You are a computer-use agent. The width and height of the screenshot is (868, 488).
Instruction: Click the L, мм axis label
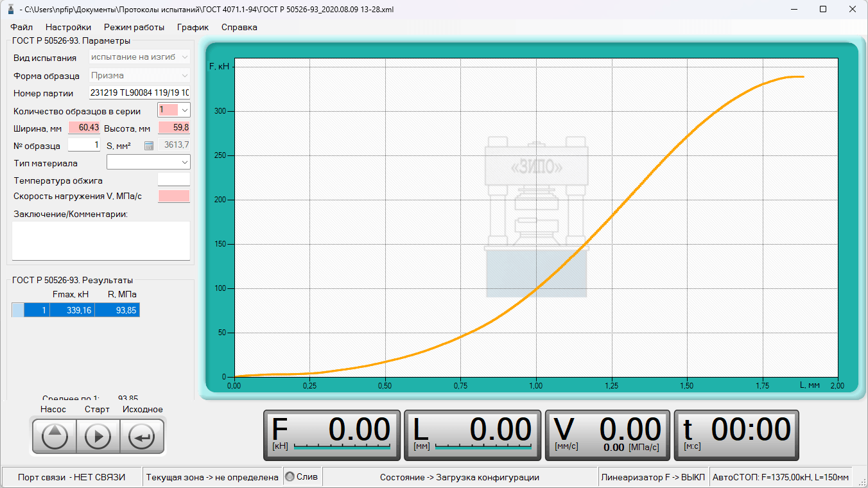click(810, 385)
